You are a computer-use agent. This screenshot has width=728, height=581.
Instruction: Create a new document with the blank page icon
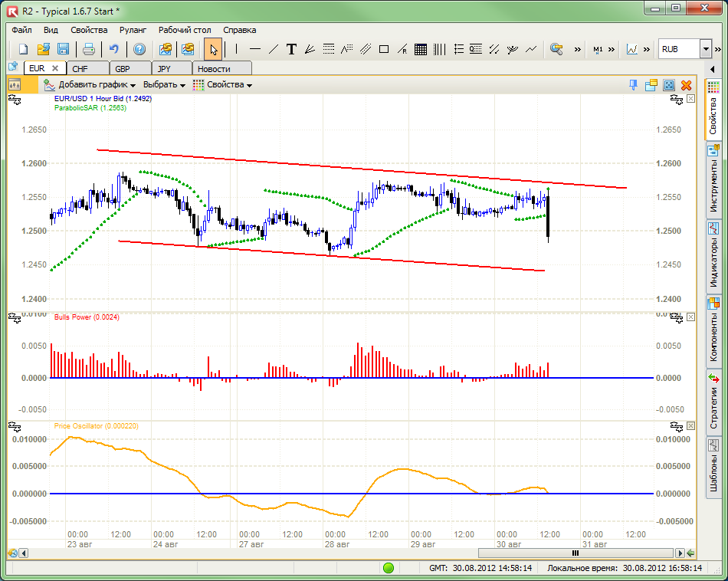pos(23,49)
